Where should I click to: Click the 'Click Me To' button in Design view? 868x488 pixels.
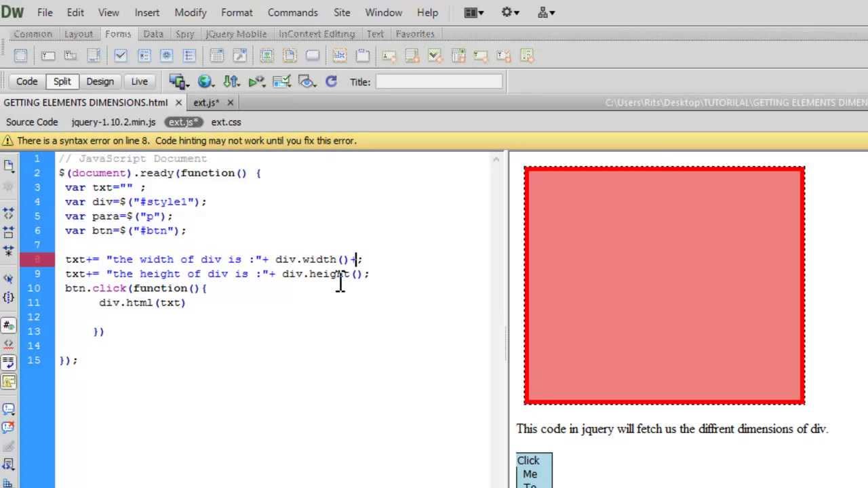pyautogui.click(x=534, y=470)
